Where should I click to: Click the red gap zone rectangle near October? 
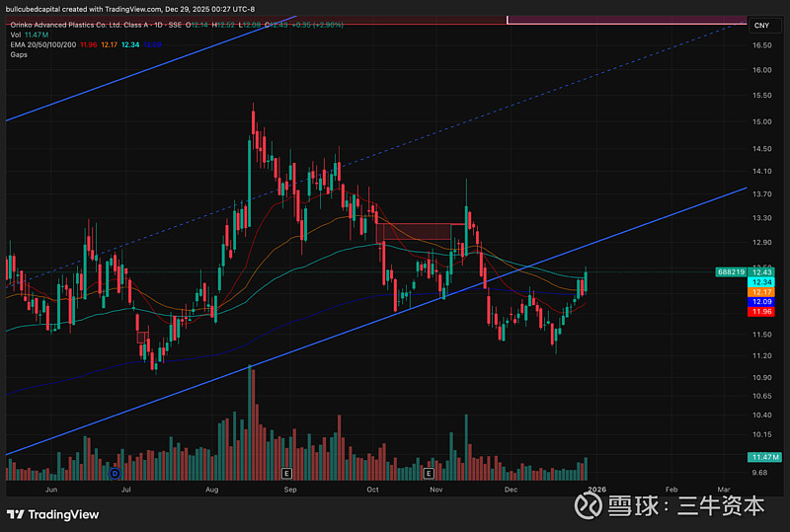click(x=415, y=232)
